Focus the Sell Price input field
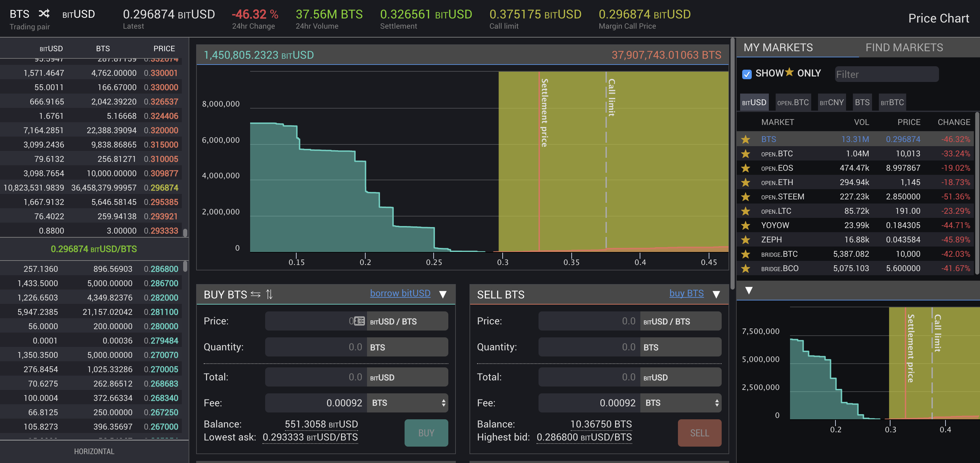 coord(589,321)
